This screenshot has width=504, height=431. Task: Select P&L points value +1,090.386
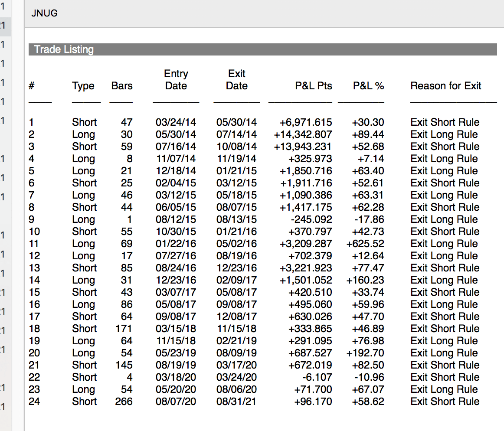pos(306,195)
